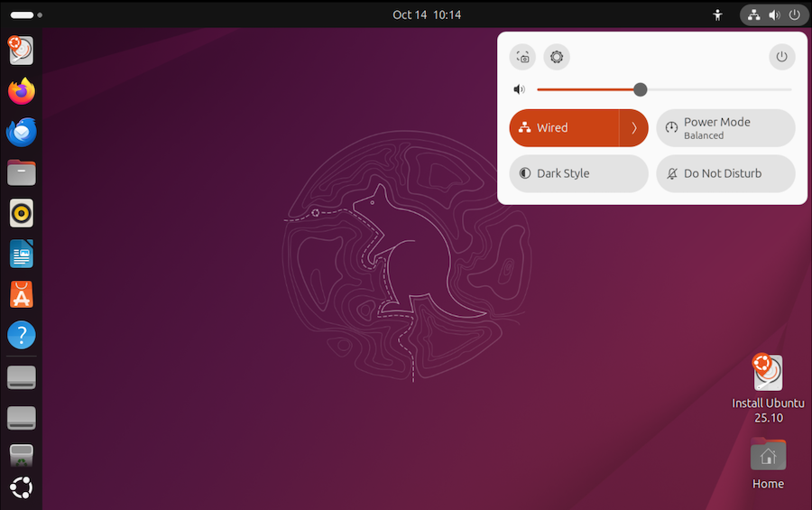The width and height of the screenshot is (812, 510).
Task: Turn on Do Not Disturb
Action: (725, 173)
